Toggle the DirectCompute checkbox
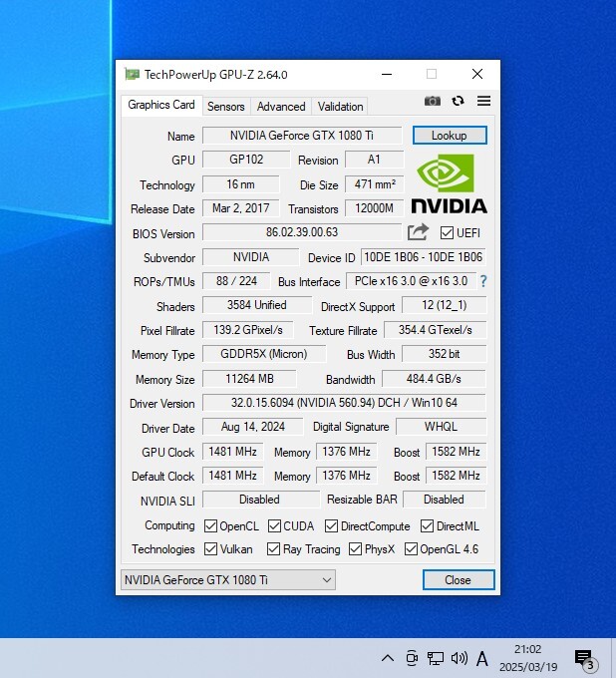Screen dimensions: 616x678 (332, 525)
